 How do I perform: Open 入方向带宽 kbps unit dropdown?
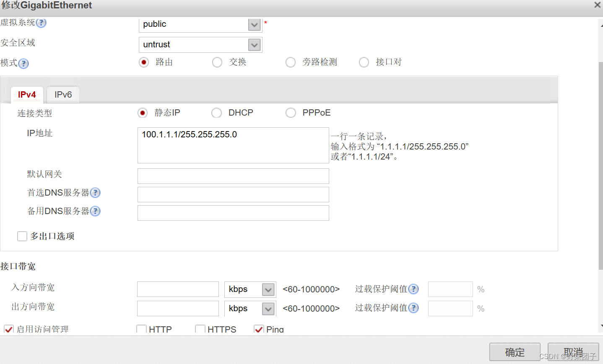[250, 289]
